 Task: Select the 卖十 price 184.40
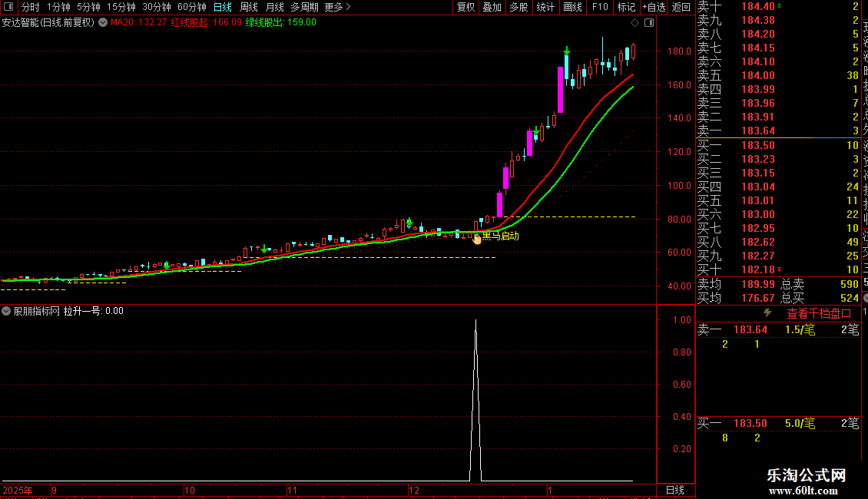(x=758, y=7)
